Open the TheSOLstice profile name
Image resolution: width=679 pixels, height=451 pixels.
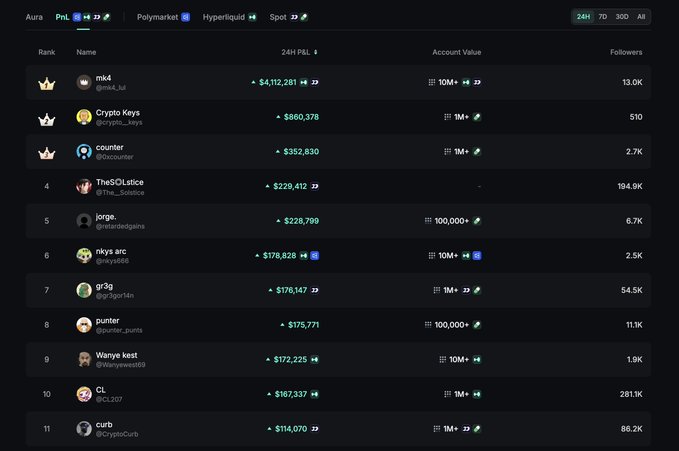click(x=120, y=182)
